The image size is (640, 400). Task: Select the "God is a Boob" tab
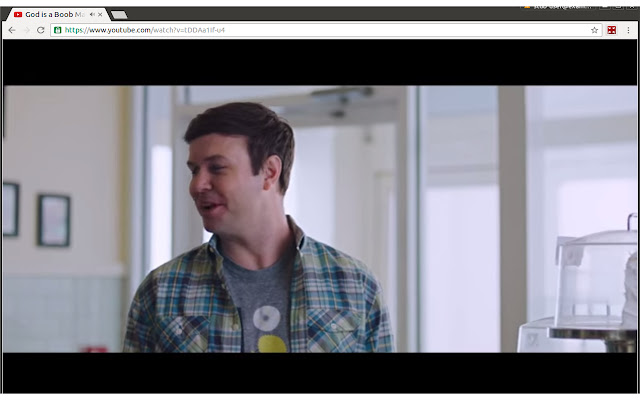click(x=57, y=15)
